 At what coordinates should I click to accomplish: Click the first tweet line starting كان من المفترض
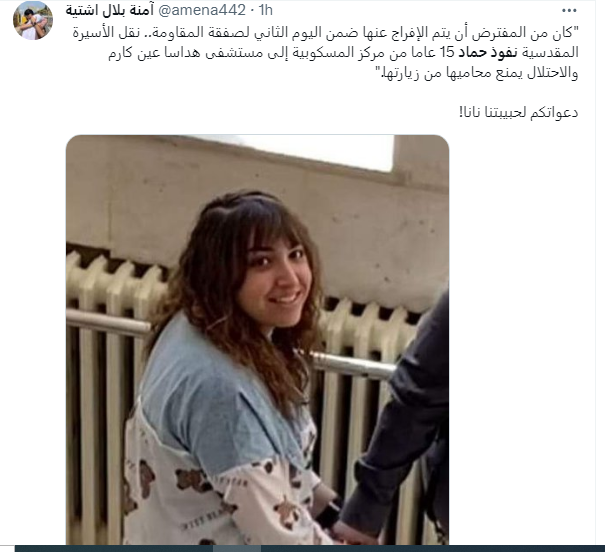[x=325, y=32]
